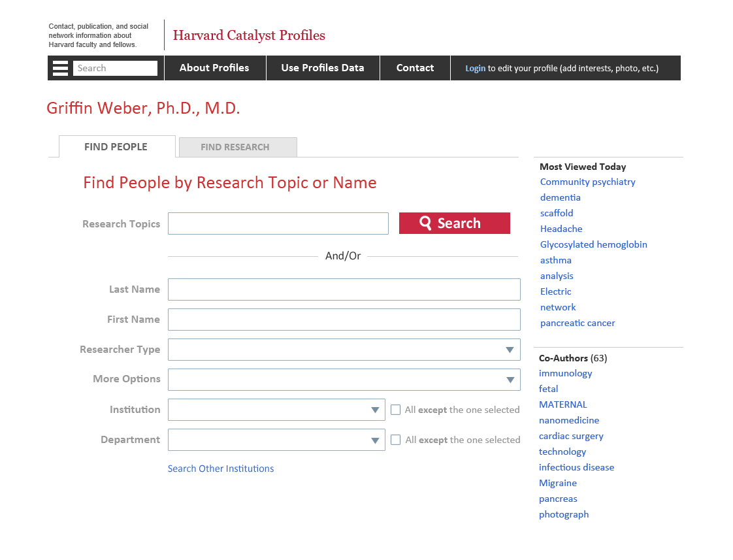Open the hamburger menu icon
This screenshot has width=733, height=560.
(x=60, y=68)
